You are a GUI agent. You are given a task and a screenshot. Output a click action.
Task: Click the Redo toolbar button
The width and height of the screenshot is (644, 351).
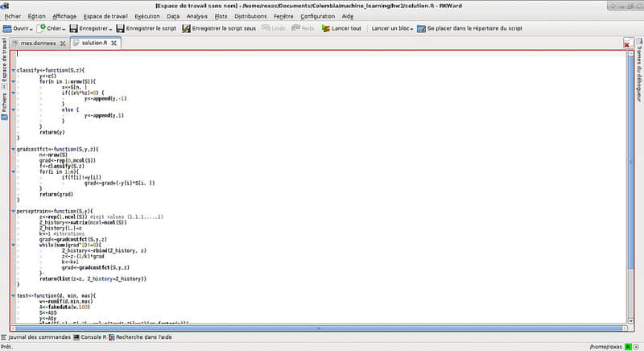(x=303, y=28)
